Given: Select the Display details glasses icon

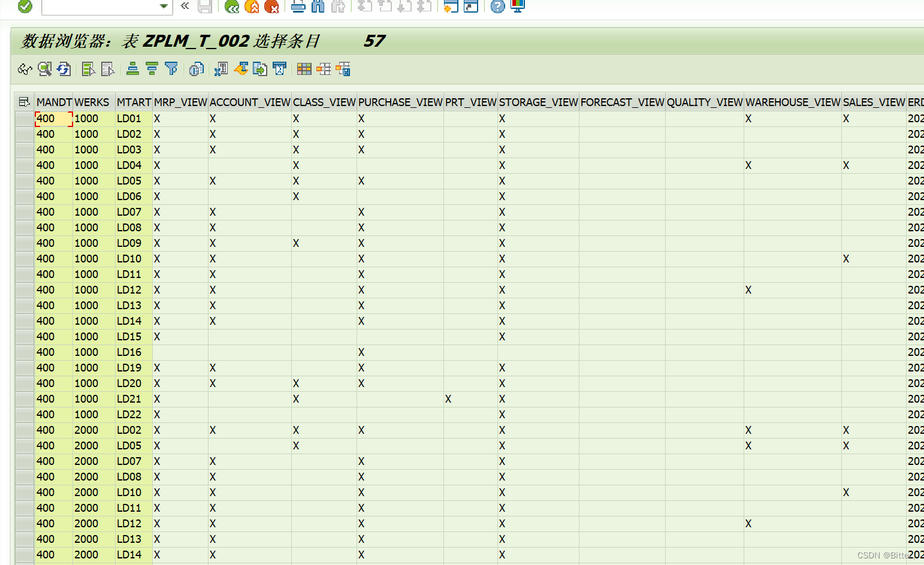Looking at the screenshot, I should (x=24, y=69).
